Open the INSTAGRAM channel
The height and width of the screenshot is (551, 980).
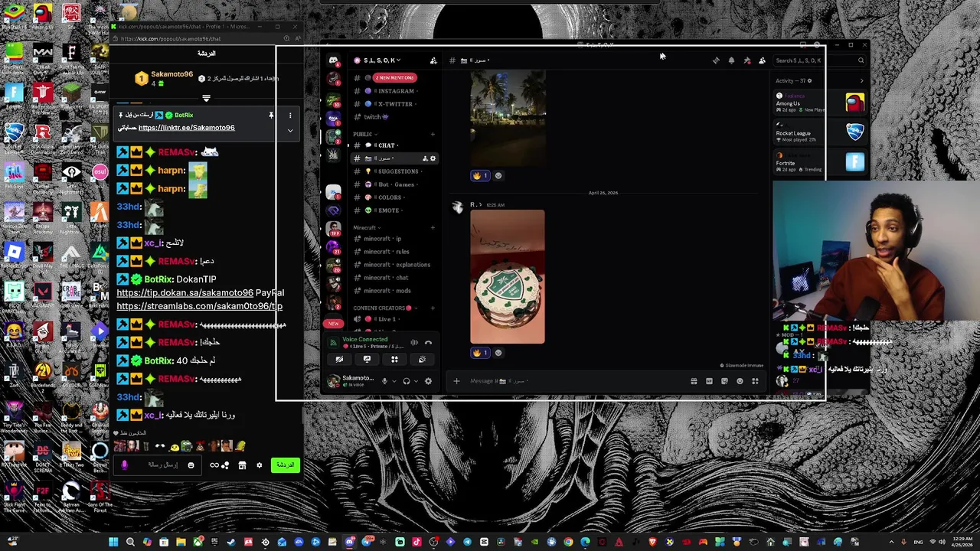[394, 91]
